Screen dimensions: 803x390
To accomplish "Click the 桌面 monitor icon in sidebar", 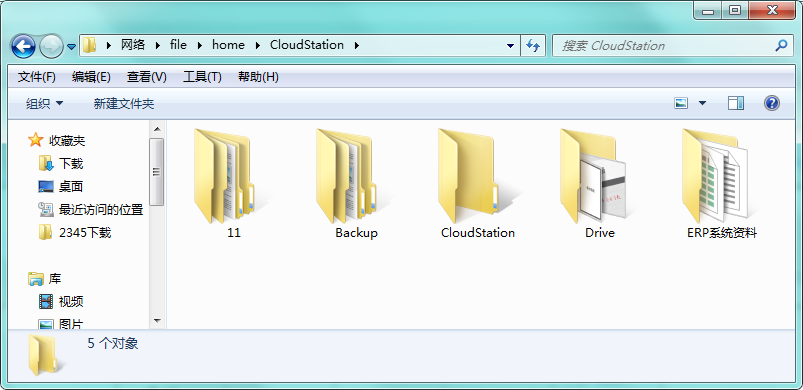I will pyautogui.click(x=46, y=187).
